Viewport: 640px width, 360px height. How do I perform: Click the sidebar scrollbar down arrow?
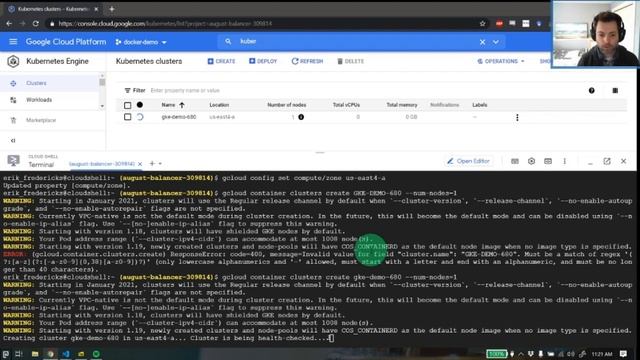(x=102, y=106)
